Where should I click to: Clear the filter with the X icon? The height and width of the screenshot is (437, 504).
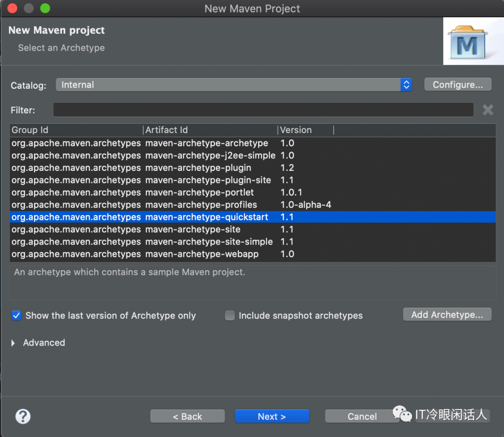point(488,110)
